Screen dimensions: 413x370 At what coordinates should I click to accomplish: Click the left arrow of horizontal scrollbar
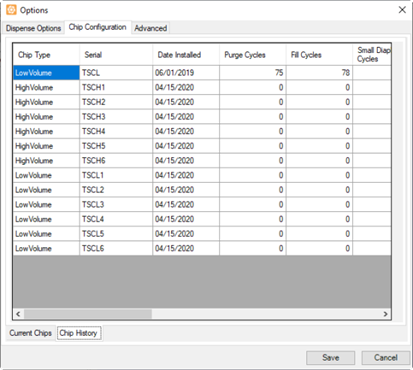[x=18, y=314]
